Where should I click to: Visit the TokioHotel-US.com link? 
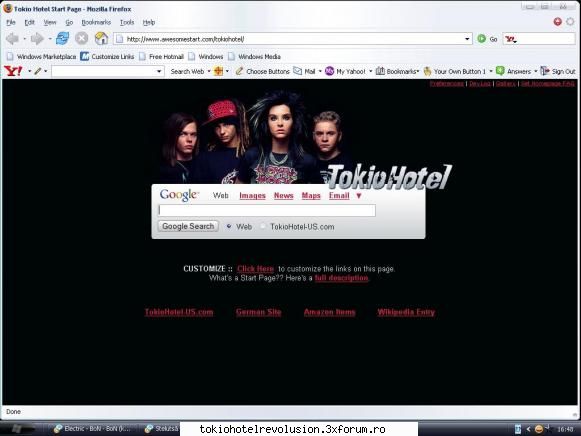pyautogui.click(x=179, y=312)
